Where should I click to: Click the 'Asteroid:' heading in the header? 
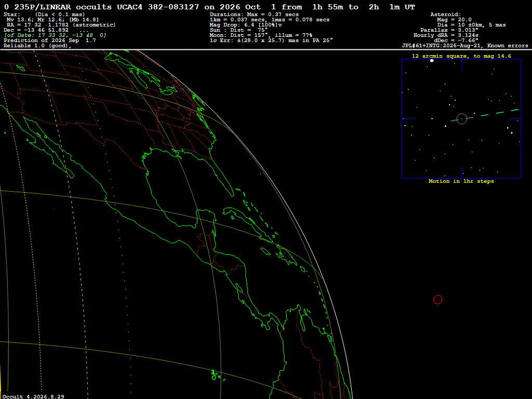pyautogui.click(x=445, y=15)
